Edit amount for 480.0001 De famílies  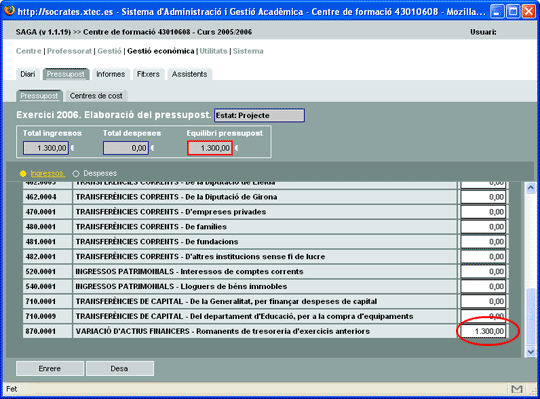coord(483,227)
